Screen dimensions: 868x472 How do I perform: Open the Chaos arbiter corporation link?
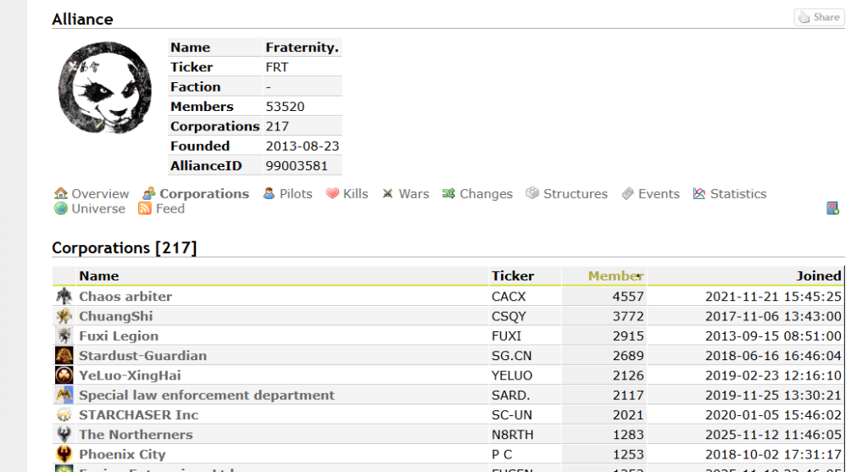point(125,297)
